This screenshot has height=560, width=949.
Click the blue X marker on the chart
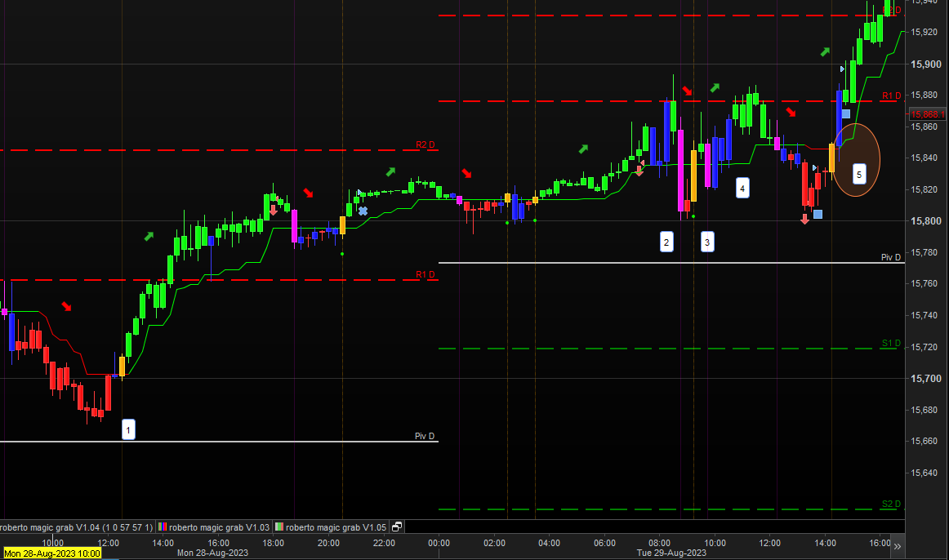click(x=363, y=211)
